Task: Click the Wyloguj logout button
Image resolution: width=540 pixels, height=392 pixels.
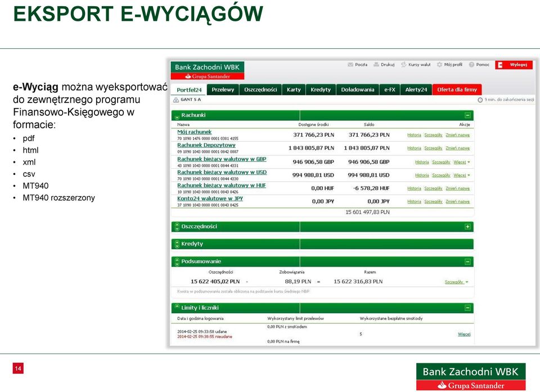Action: (x=514, y=65)
